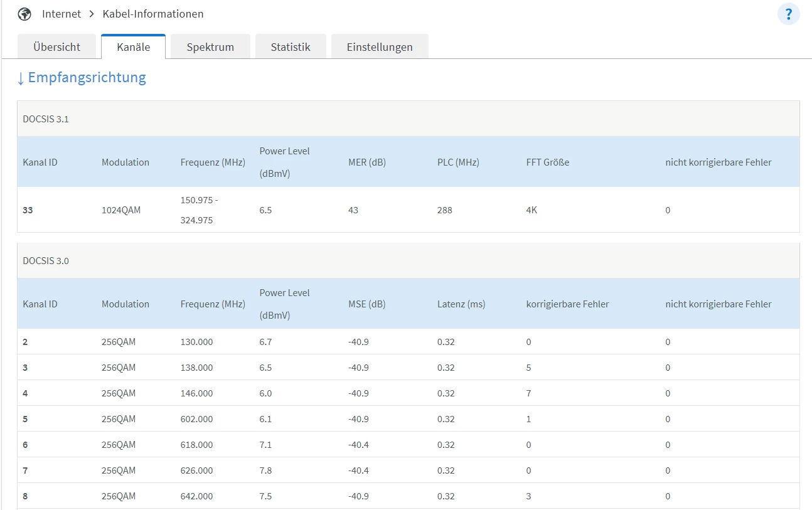The image size is (812, 510).
Task: Click the 1024QAM modulation cell
Action: (x=121, y=210)
